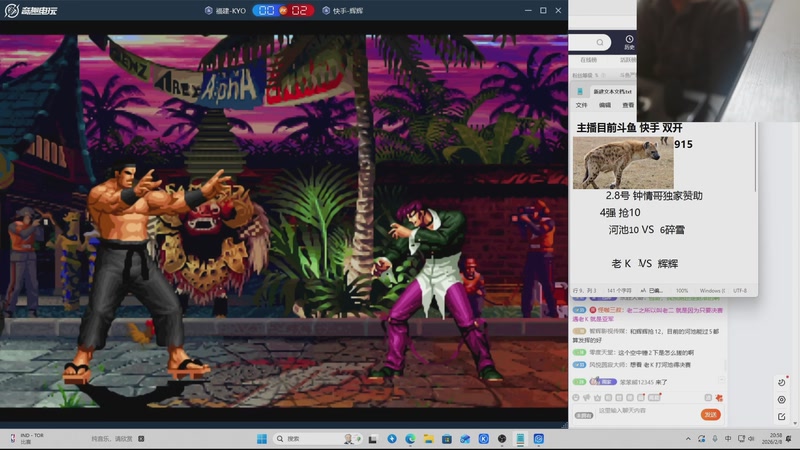
Task: Click the paint bucket app icon on taskbar
Action: [x=465, y=439]
